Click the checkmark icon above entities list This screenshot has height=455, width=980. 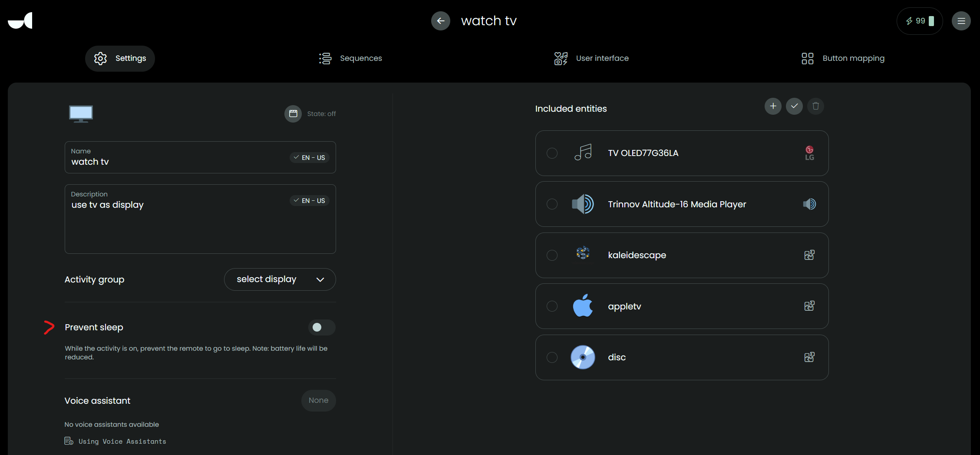(x=794, y=106)
